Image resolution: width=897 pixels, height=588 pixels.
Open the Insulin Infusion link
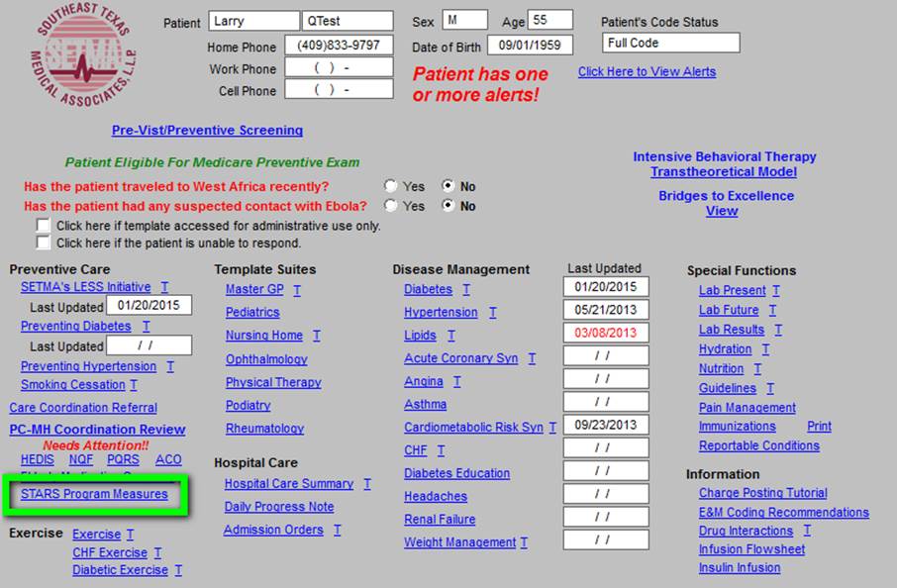click(740, 568)
